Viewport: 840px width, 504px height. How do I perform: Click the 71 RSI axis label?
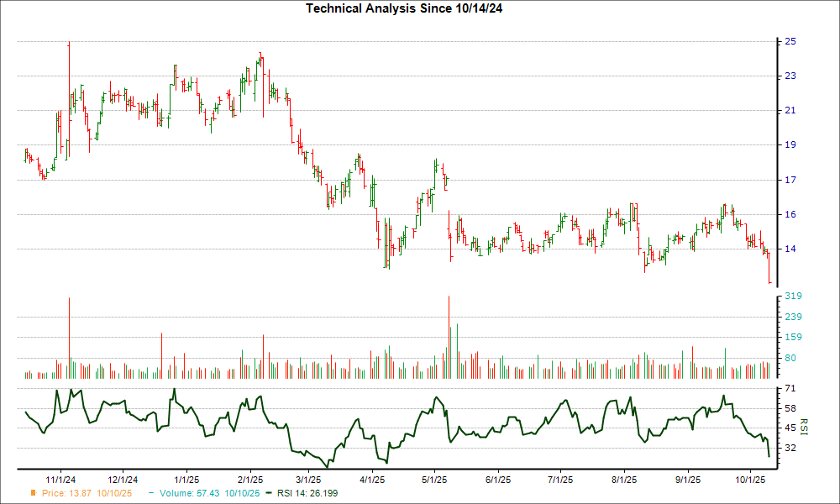coord(790,389)
